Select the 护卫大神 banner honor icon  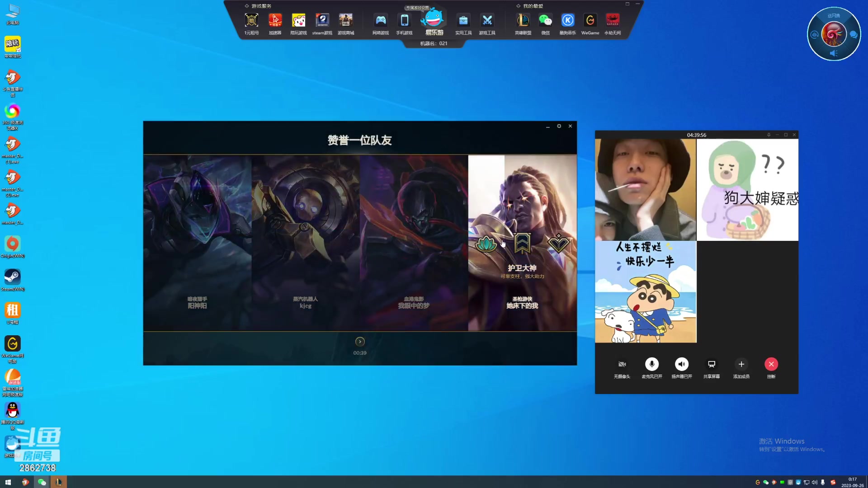click(522, 244)
